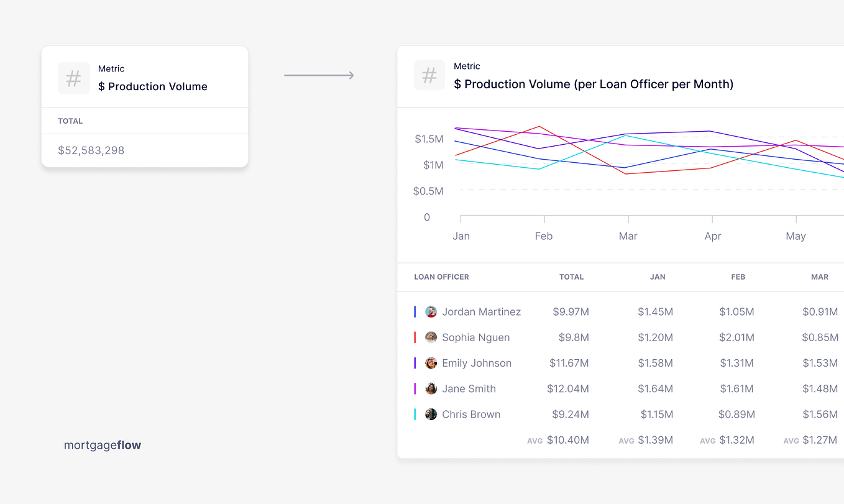Toggle Sophia Nguen's red line indicator

416,337
